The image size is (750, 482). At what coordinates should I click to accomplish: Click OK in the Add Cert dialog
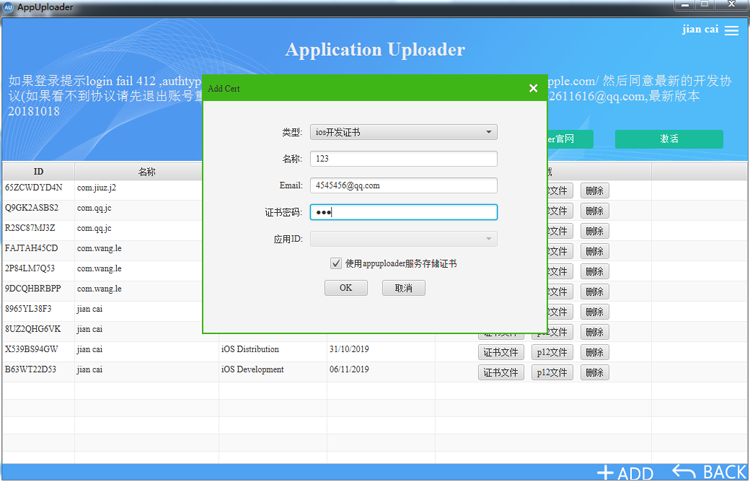pos(346,288)
